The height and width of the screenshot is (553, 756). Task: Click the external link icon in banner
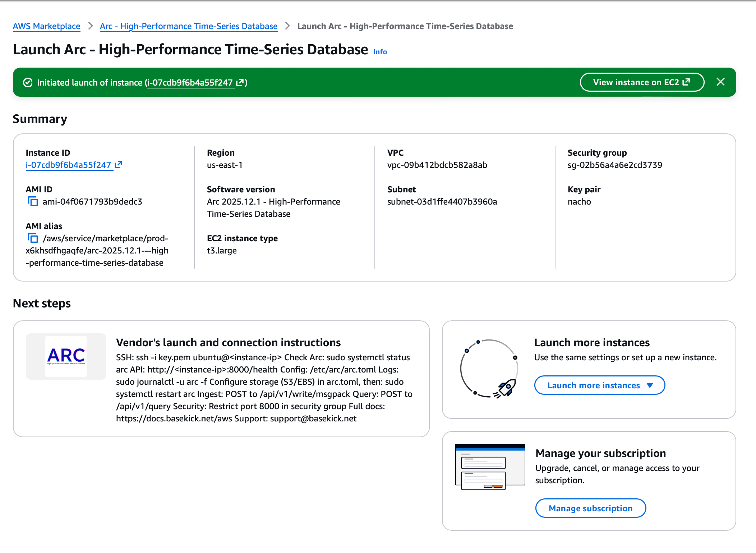(x=240, y=83)
